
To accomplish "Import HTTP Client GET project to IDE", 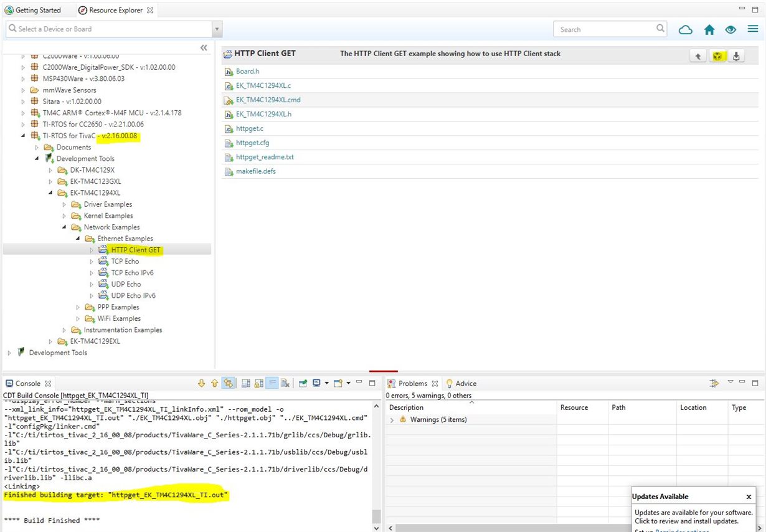I will pyautogui.click(x=717, y=56).
